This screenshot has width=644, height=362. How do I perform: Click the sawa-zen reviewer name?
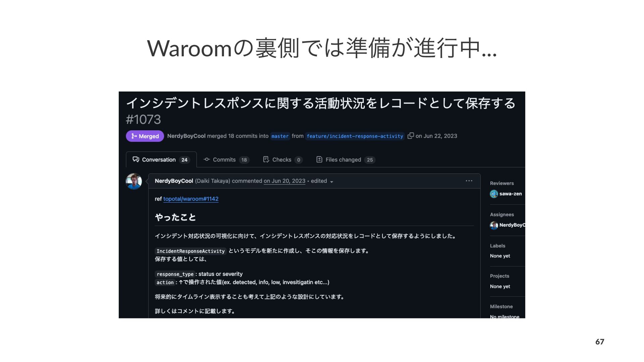511,194
